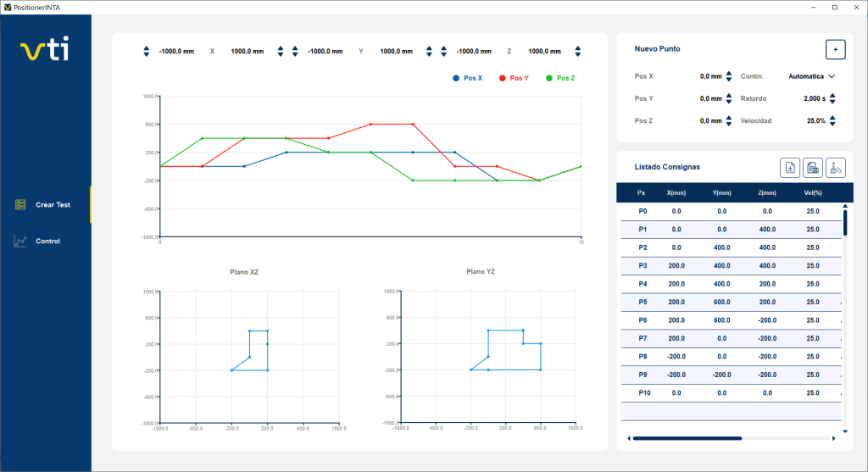Open the Contin. Automatica dropdown
868x472 pixels.
pos(811,76)
